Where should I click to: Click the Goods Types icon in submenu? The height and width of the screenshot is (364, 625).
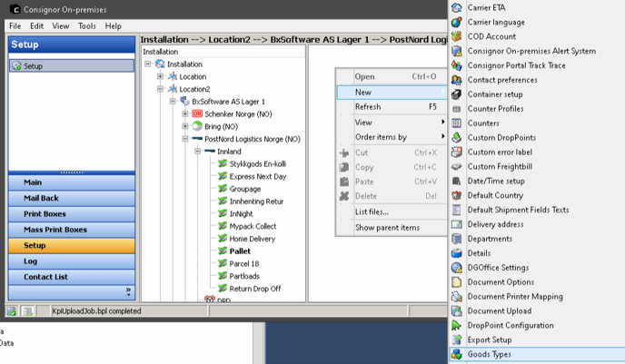[457, 354]
